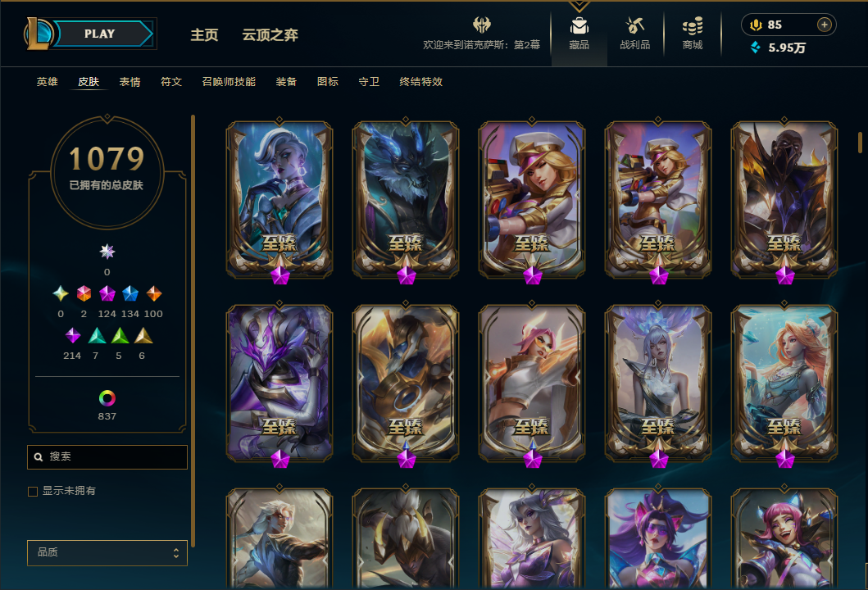Click the Noxus event emblem icon
The width and height of the screenshot is (868, 590).
pos(482,25)
